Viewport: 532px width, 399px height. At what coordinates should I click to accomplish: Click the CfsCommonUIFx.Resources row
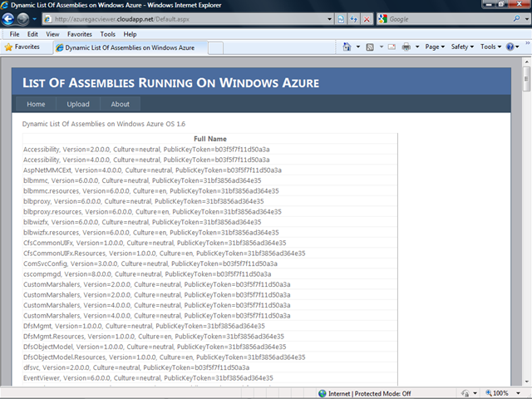click(x=210, y=253)
